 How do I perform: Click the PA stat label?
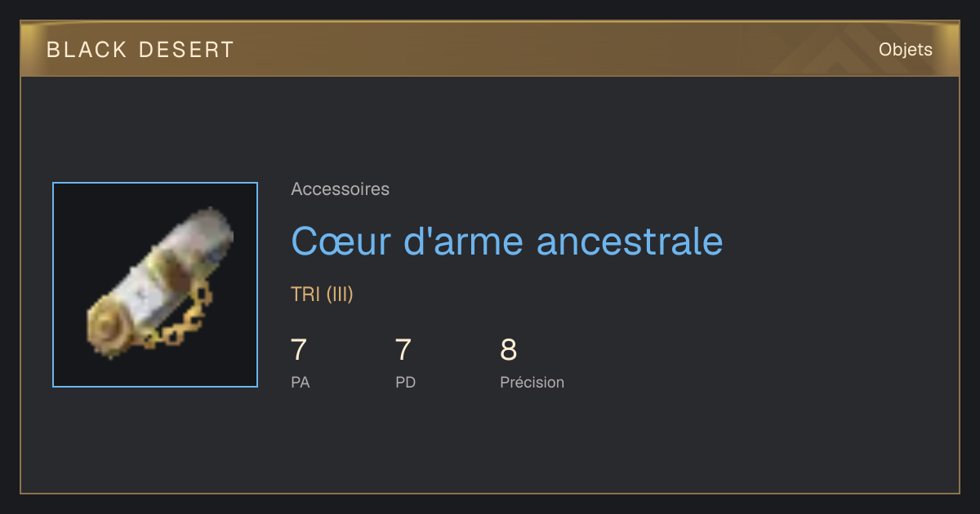point(300,383)
